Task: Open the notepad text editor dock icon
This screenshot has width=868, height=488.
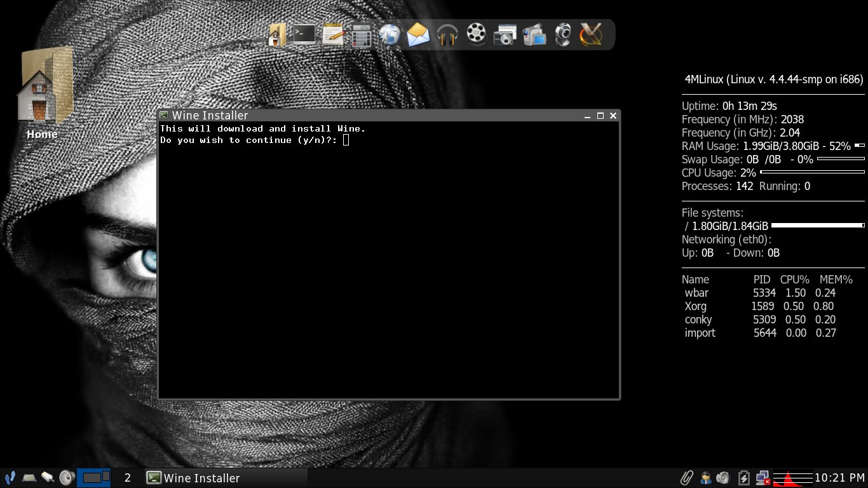Action: (333, 34)
